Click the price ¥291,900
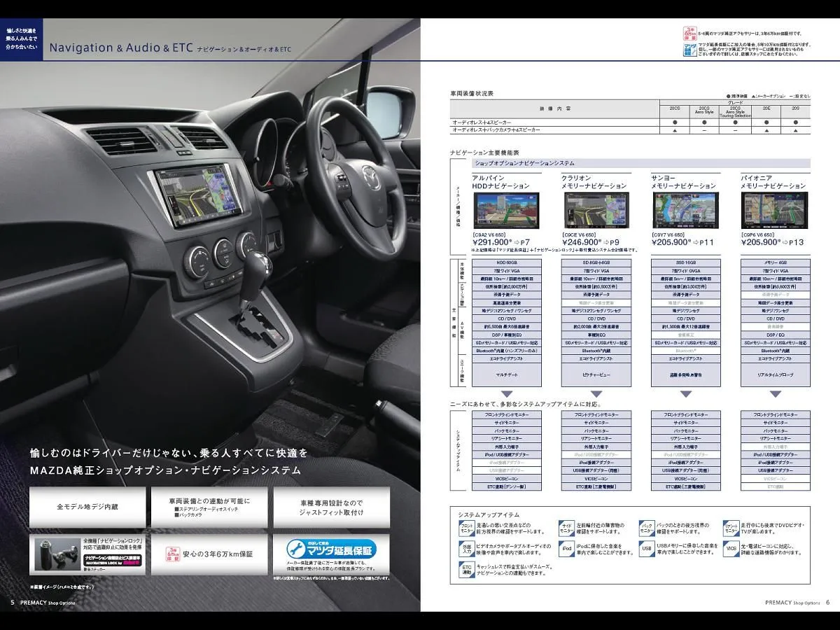 click(489, 241)
